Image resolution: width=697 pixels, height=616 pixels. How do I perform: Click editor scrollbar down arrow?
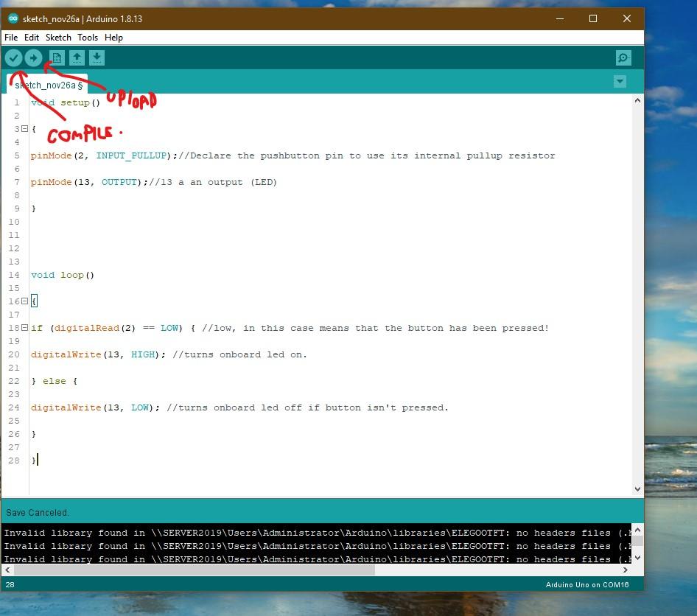(x=637, y=489)
